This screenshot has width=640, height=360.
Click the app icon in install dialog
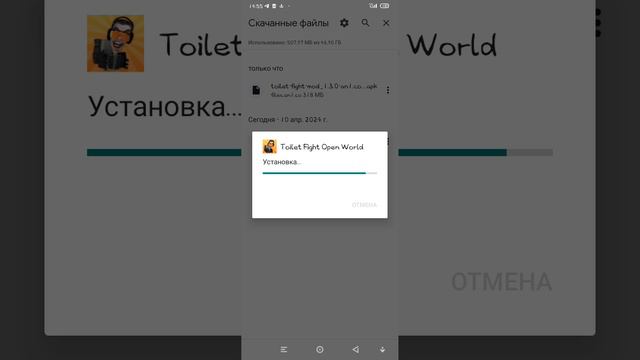[269, 147]
